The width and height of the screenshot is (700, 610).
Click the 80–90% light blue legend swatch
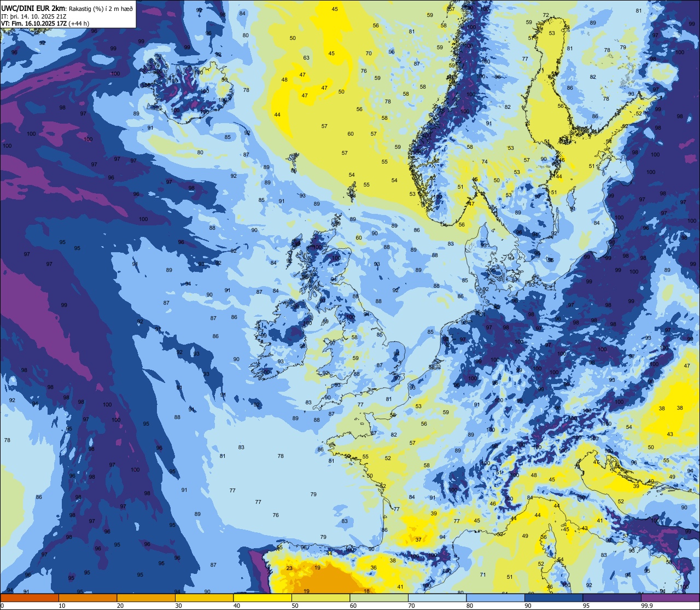pos(495,597)
